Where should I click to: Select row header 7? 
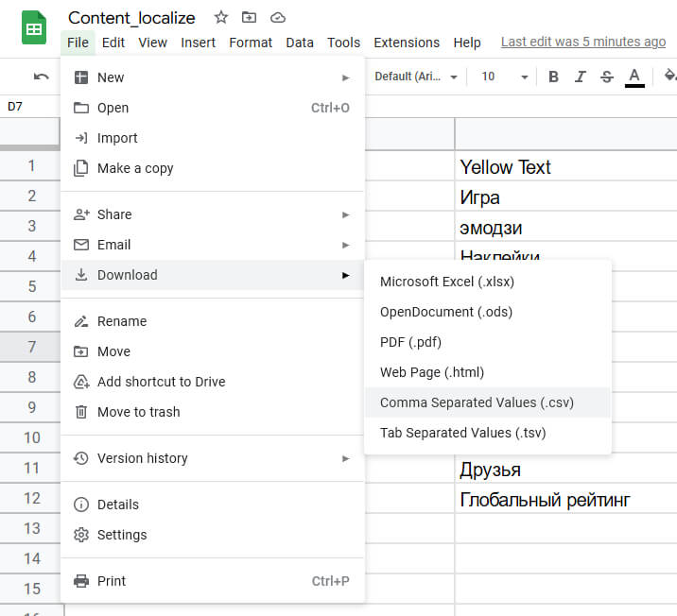30,347
